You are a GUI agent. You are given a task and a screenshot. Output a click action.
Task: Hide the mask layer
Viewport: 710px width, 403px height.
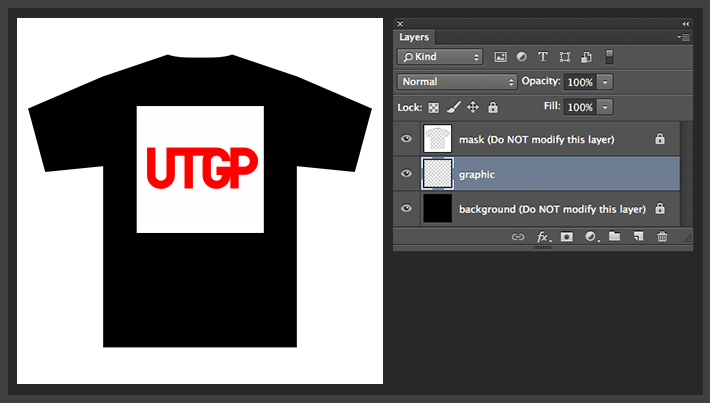(x=406, y=139)
